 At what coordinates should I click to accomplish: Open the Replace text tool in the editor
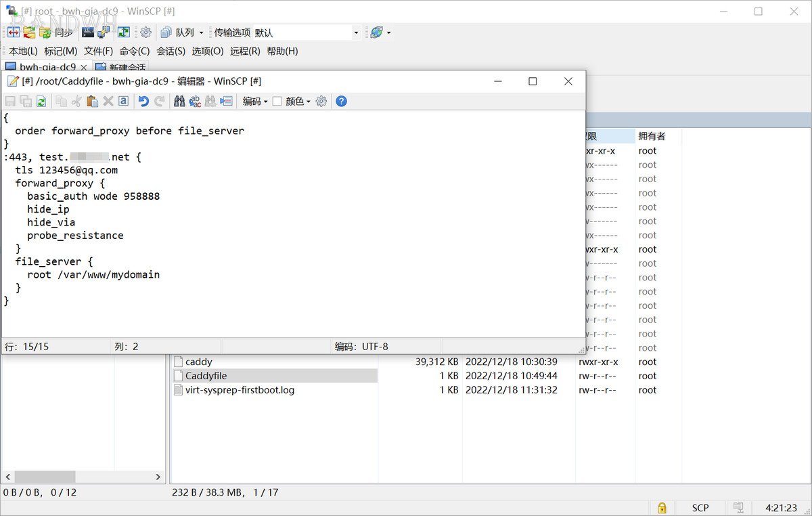pos(195,101)
